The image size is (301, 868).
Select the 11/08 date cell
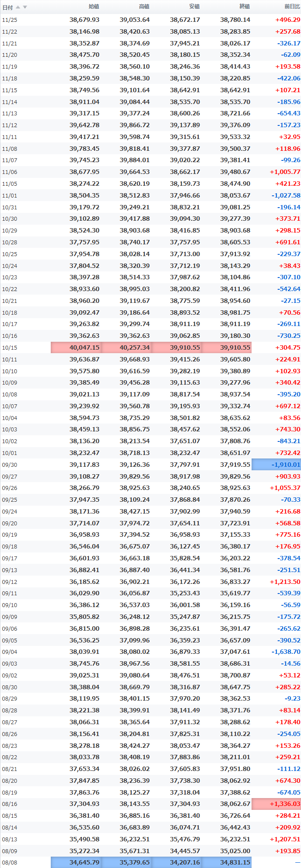(x=10, y=149)
